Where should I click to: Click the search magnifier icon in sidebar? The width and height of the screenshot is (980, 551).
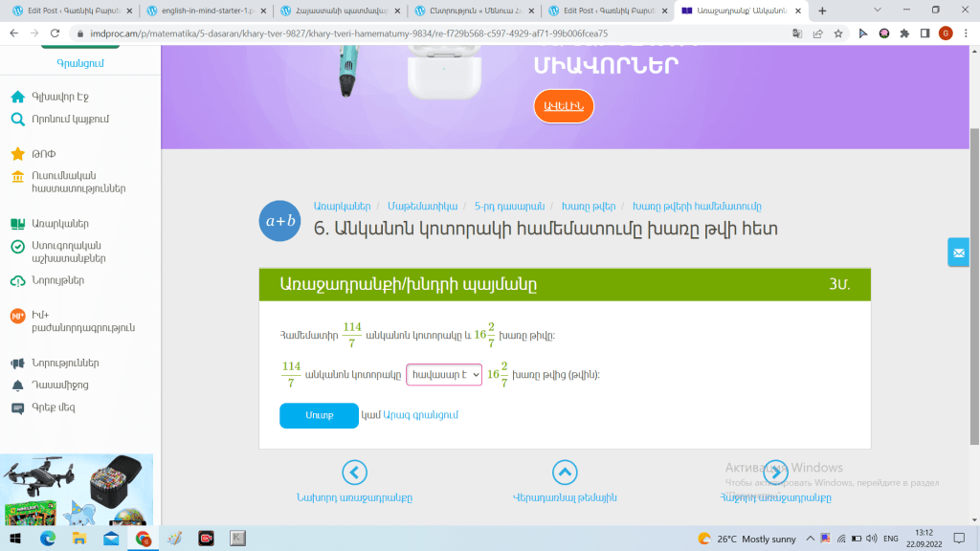click(x=17, y=120)
